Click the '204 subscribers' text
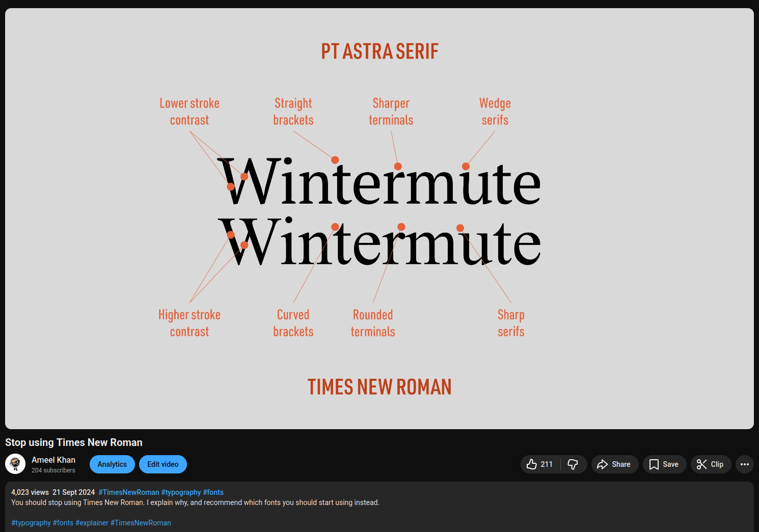This screenshot has height=532, width=759. click(x=53, y=470)
